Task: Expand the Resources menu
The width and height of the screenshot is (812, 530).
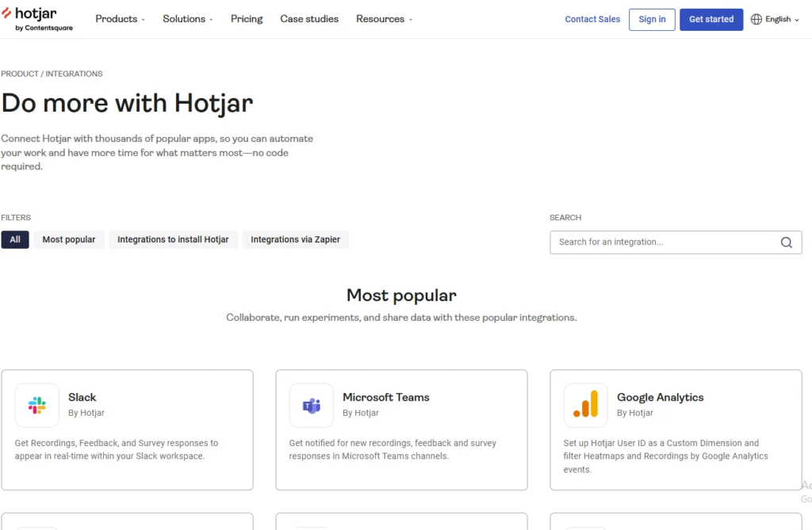Action: click(x=385, y=19)
